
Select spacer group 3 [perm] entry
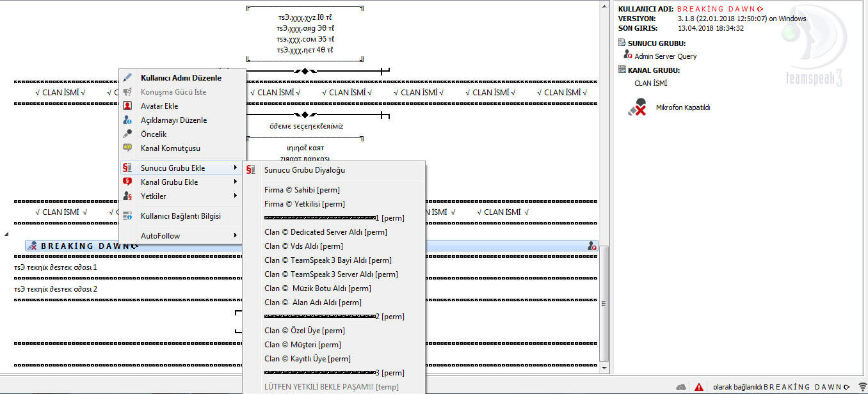(334, 373)
